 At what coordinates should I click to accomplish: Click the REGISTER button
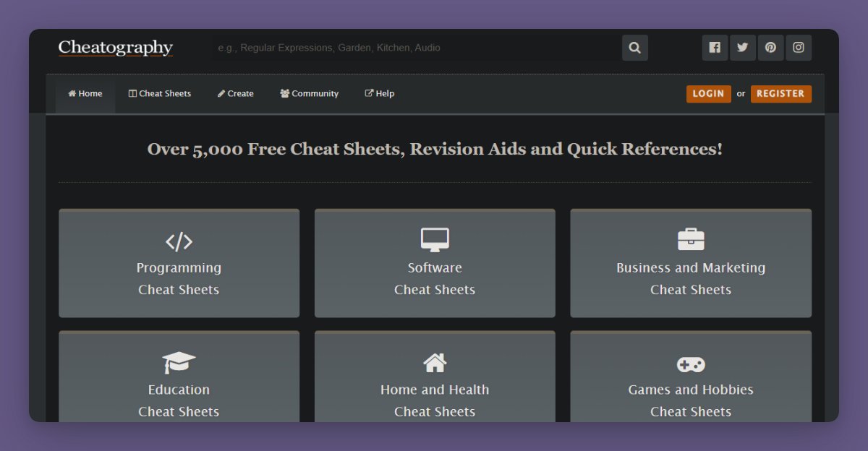(780, 93)
